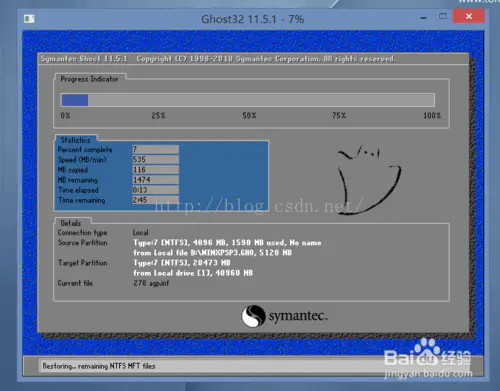The height and width of the screenshot is (391, 500).
Task: Click the 'Ghost32 11.5.1 - 7%' window title
Action: tap(252, 19)
